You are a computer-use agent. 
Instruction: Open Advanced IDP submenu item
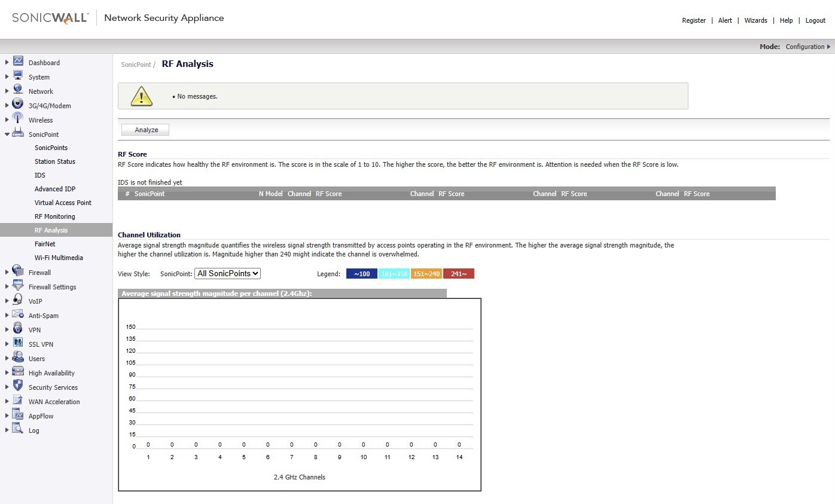coord(55,189)
